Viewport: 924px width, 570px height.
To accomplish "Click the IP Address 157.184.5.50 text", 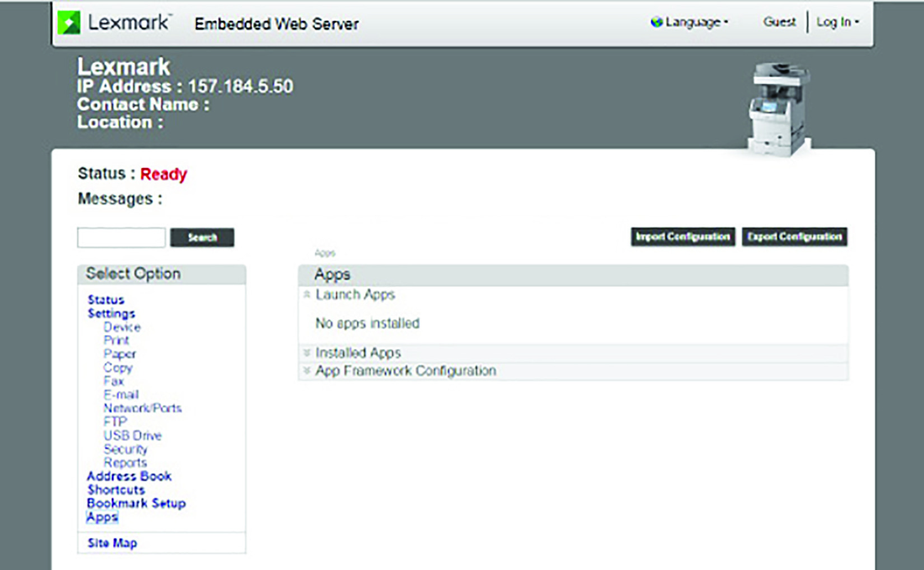I will tap(185, 86).
